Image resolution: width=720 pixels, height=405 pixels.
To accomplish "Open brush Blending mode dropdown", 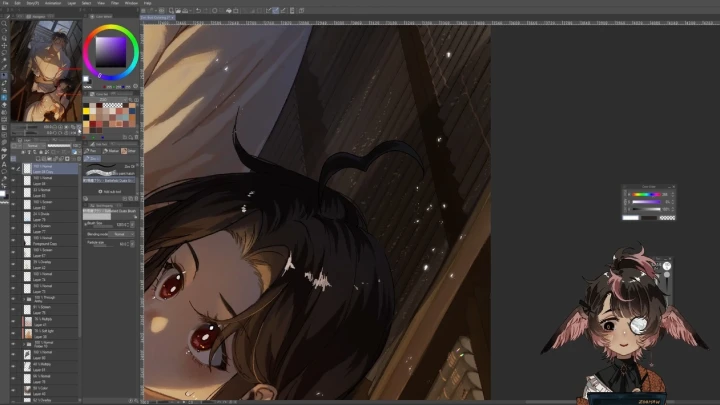I will click(x=118, y=234).
